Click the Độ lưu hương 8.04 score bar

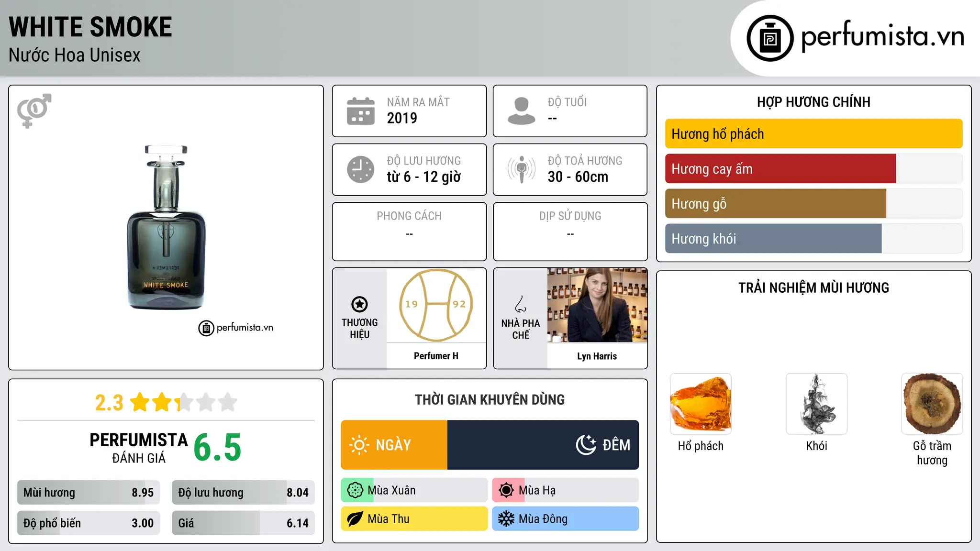click(x=243, y=493)
